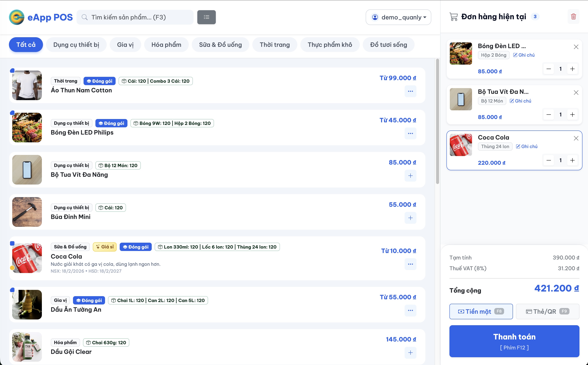Click the search magnifier icon
Screen dimensions: 588x365
84,17
